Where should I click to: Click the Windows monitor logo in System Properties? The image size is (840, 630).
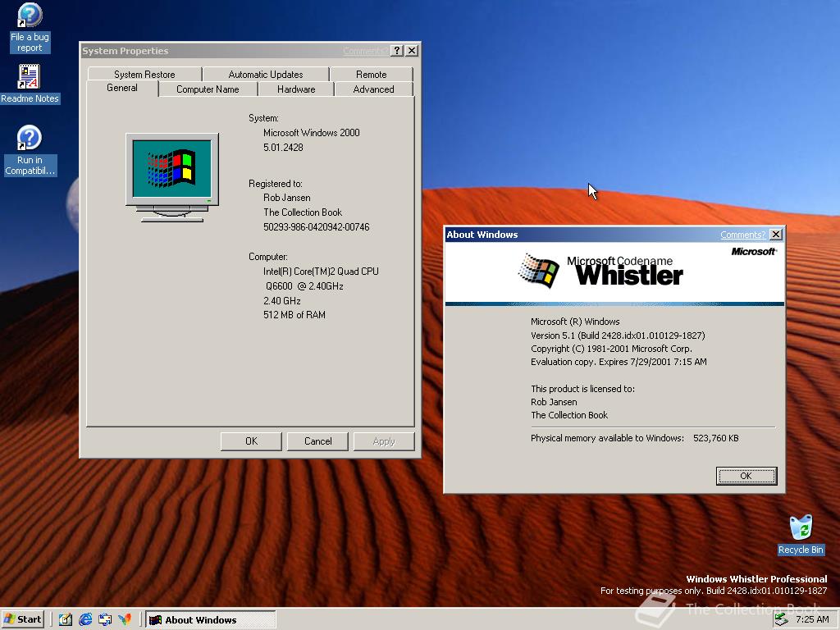(172, 177)
